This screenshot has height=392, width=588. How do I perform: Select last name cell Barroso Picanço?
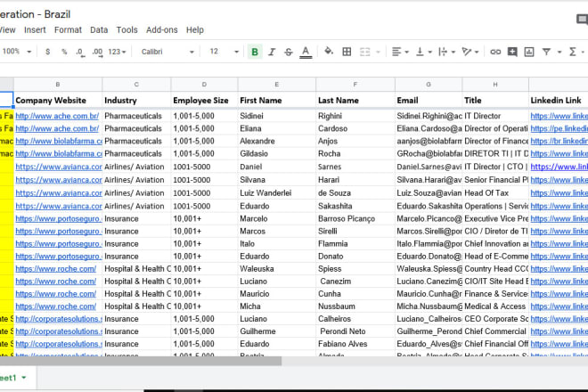tap(355, 218)
